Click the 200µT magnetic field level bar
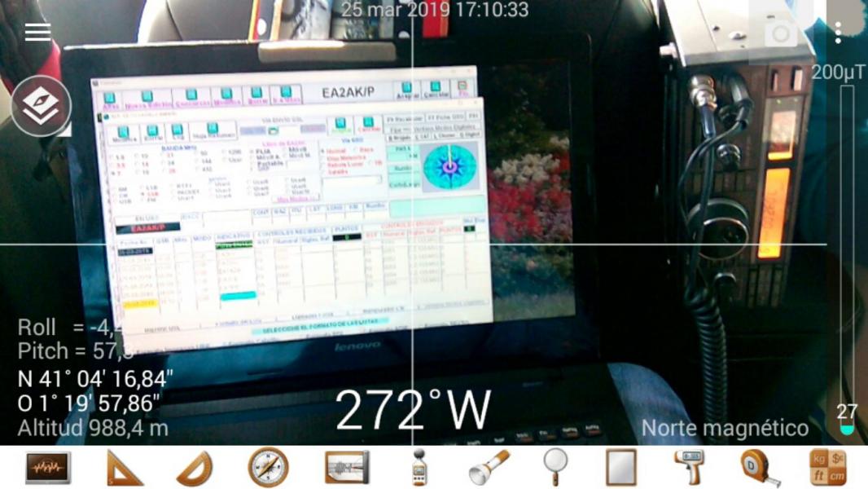Image resolution: width=868 pixels, height=489 pixels. click(x=847, y=253)
